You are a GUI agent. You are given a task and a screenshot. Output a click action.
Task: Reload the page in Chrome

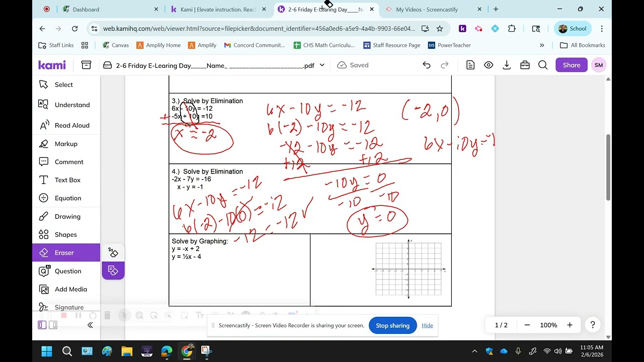[x=74, y=29]
